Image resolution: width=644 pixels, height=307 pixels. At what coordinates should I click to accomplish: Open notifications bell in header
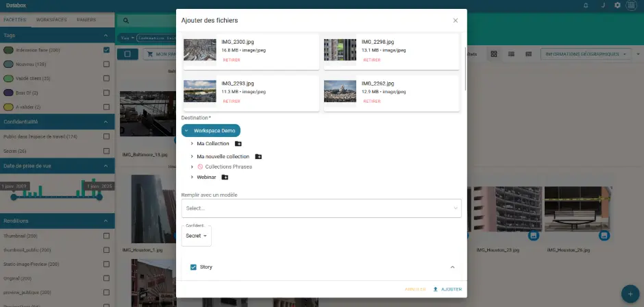tap(585, 5)
